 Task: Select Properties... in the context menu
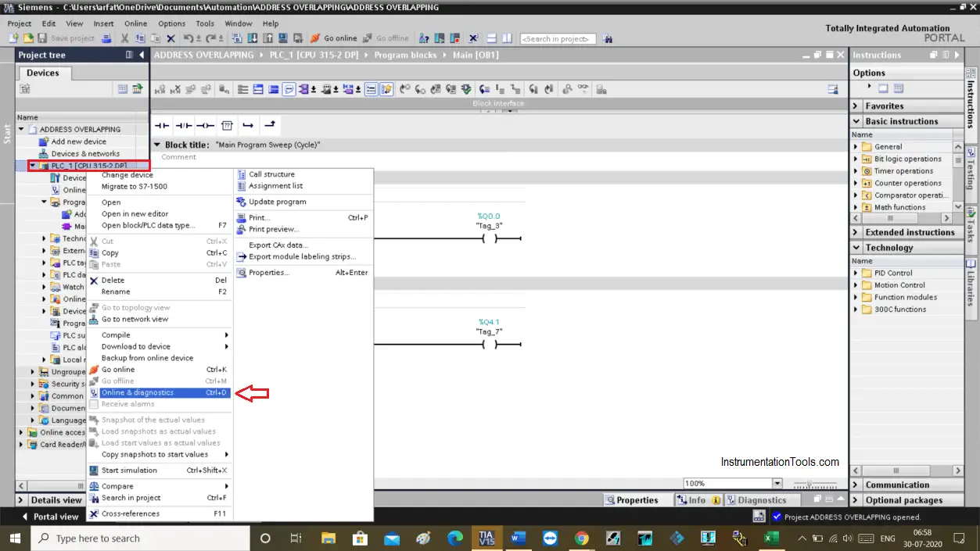302,273
